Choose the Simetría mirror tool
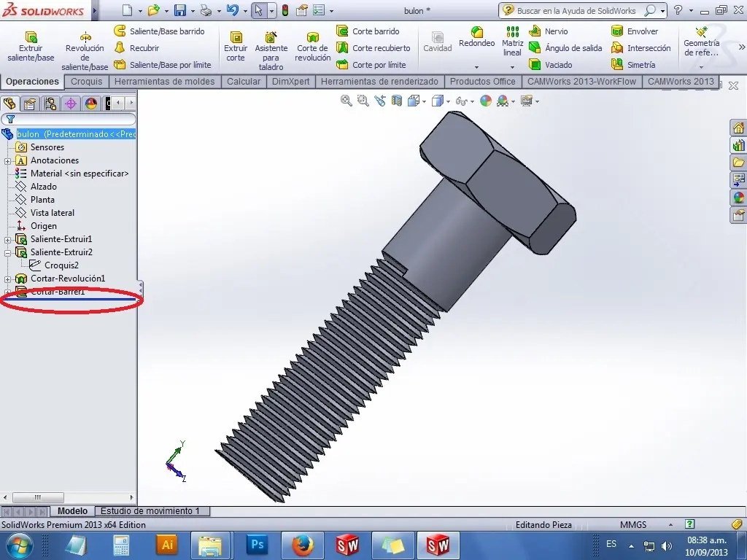The width and height of the screenshot is (747, 560). pyautogui.click(x=633, y=64)
